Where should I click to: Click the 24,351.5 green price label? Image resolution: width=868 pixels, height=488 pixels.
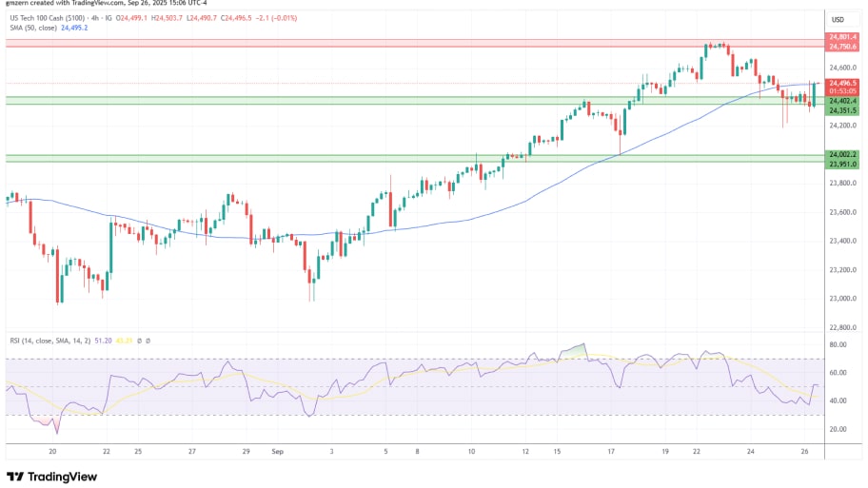843,110
